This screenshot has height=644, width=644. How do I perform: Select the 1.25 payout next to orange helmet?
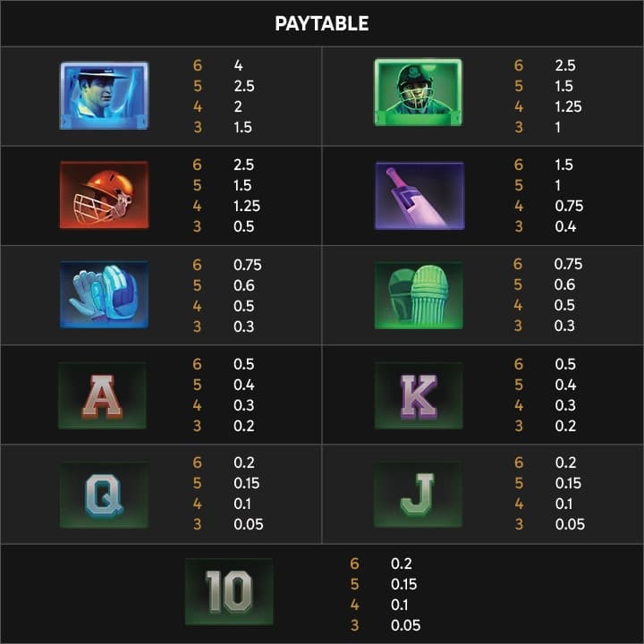click(247, 206)
